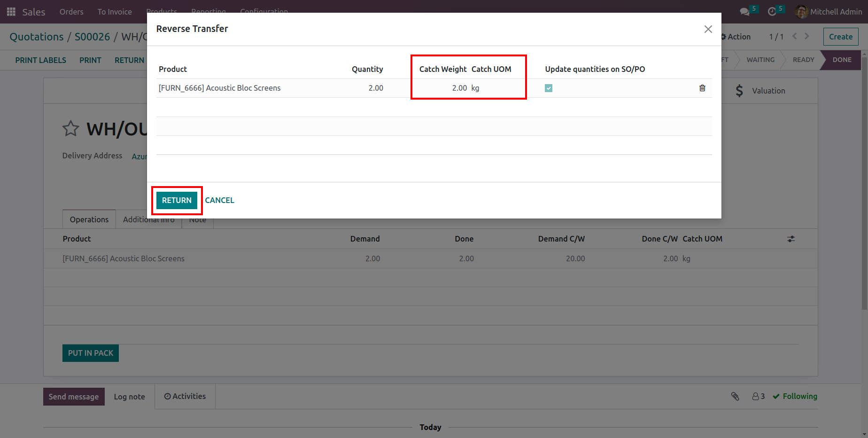Go to next record arrow

pyautogui.click(x=807, y=36)
